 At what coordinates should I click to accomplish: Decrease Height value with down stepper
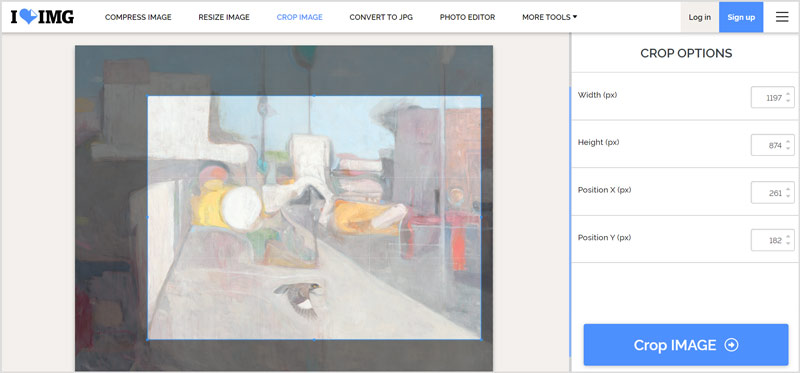pyautogui.click(x=788, y=148)
